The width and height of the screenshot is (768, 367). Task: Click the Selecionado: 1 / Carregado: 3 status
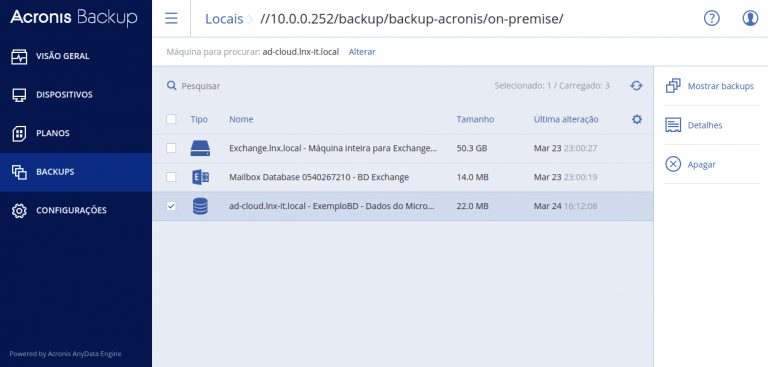pos(552,86)
